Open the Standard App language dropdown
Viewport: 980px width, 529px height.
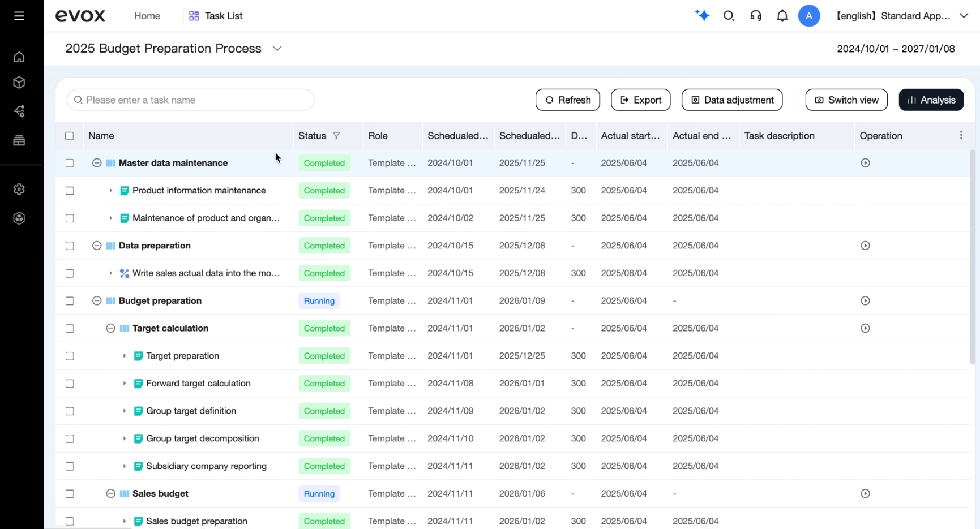click(964, 16)
